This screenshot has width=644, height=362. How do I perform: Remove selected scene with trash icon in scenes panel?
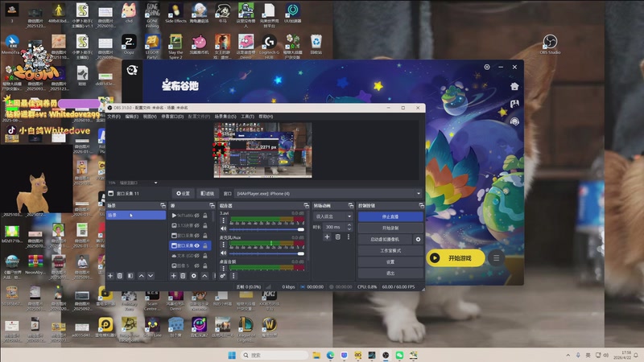[120, 276]
